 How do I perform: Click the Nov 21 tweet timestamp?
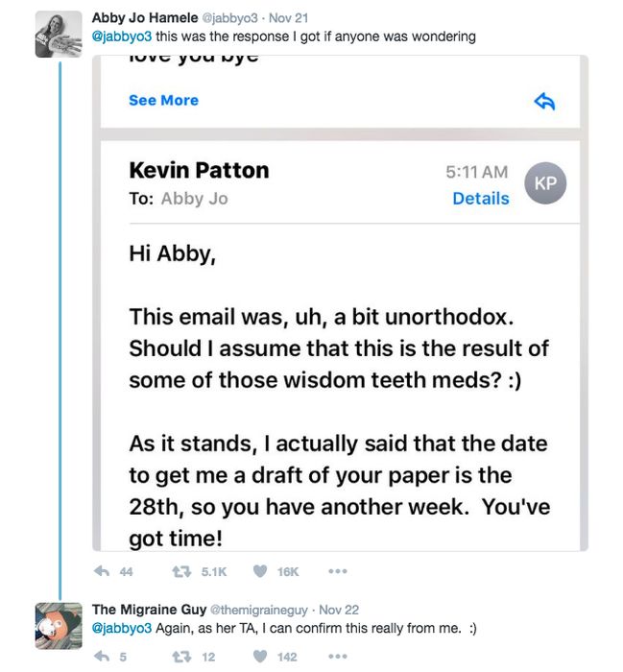click(288, 18)
